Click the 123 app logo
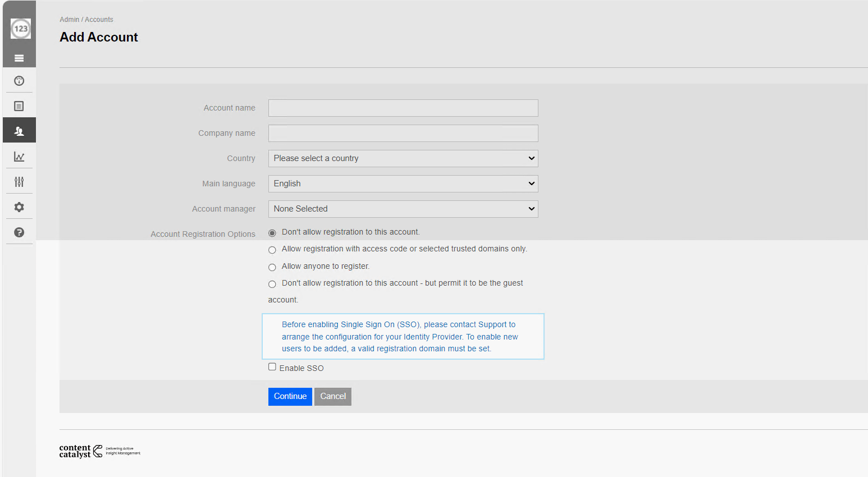The width and height of the screenshot is (868, 477). [20, 29]
